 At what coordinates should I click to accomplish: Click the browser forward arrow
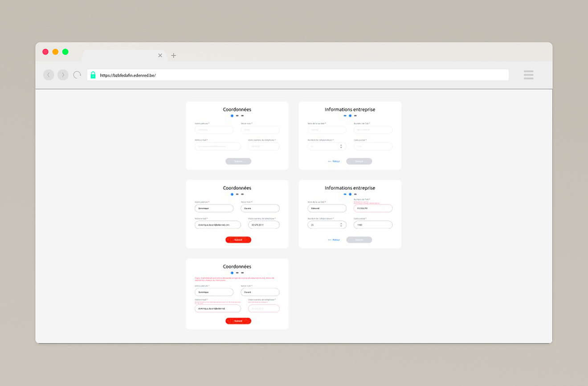click(x=63, y=75)
